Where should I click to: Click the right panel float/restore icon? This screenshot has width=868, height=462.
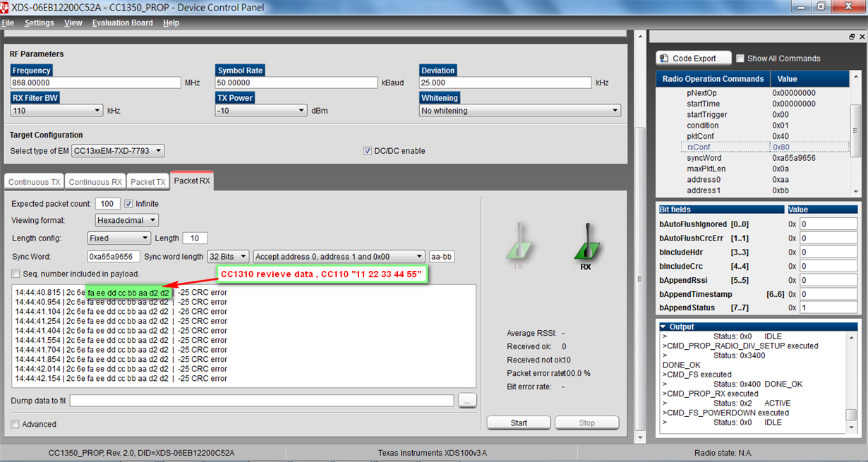coord(852,37)
